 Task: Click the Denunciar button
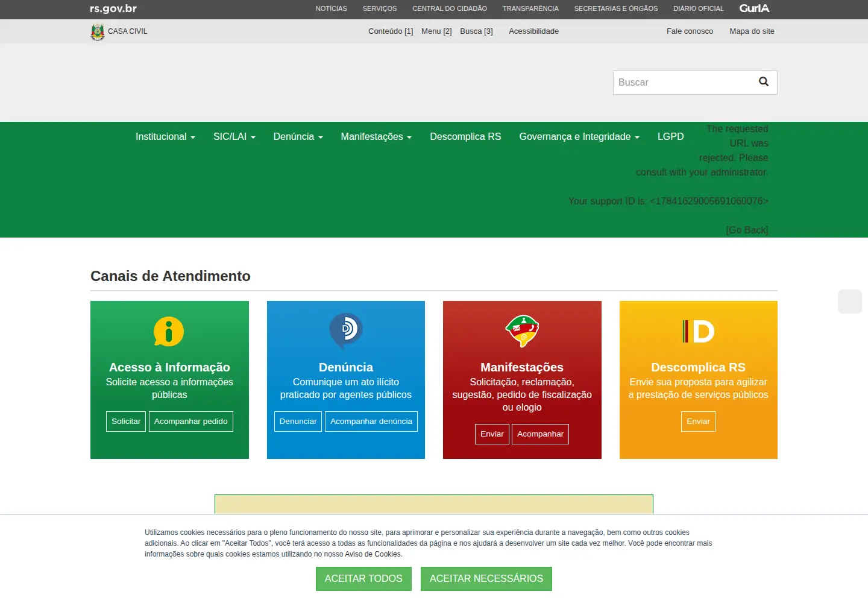(298, 421)
